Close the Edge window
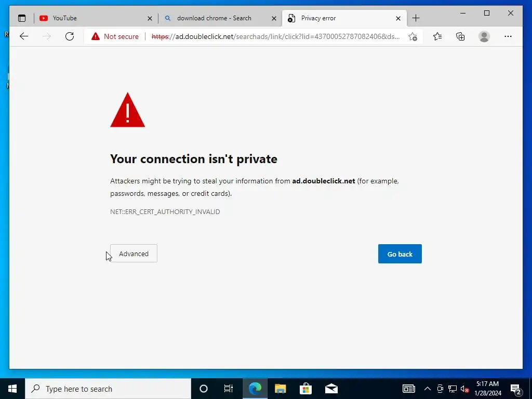Viewport: 532px width, 399px height. (510, 13)
